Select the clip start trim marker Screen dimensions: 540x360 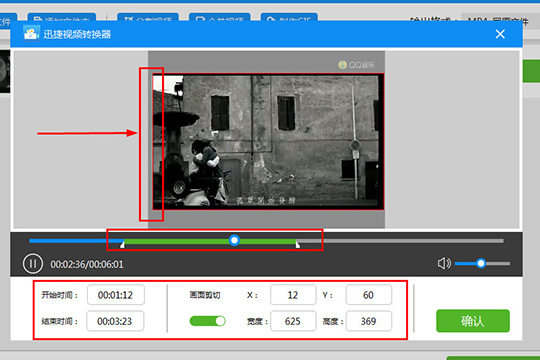pos(122,244)
